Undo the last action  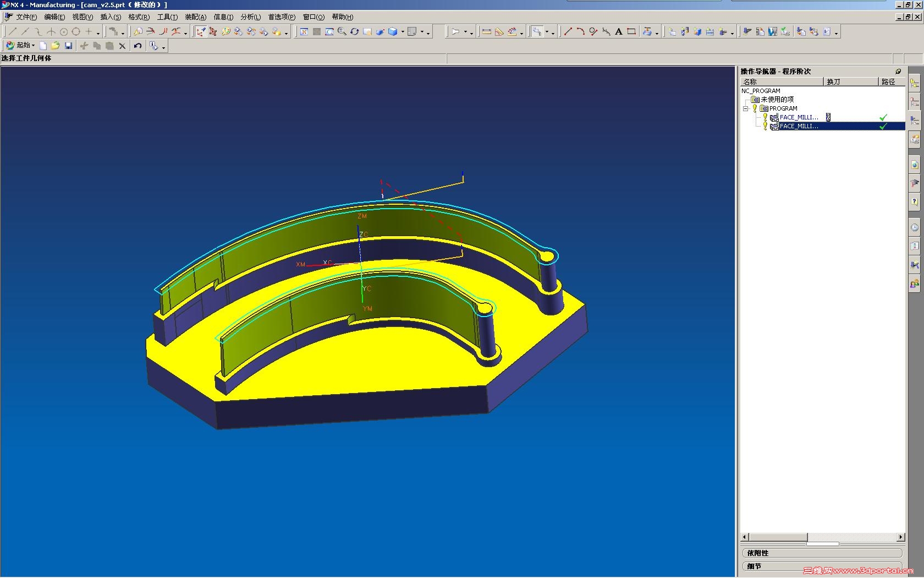(x=138, y=46)
